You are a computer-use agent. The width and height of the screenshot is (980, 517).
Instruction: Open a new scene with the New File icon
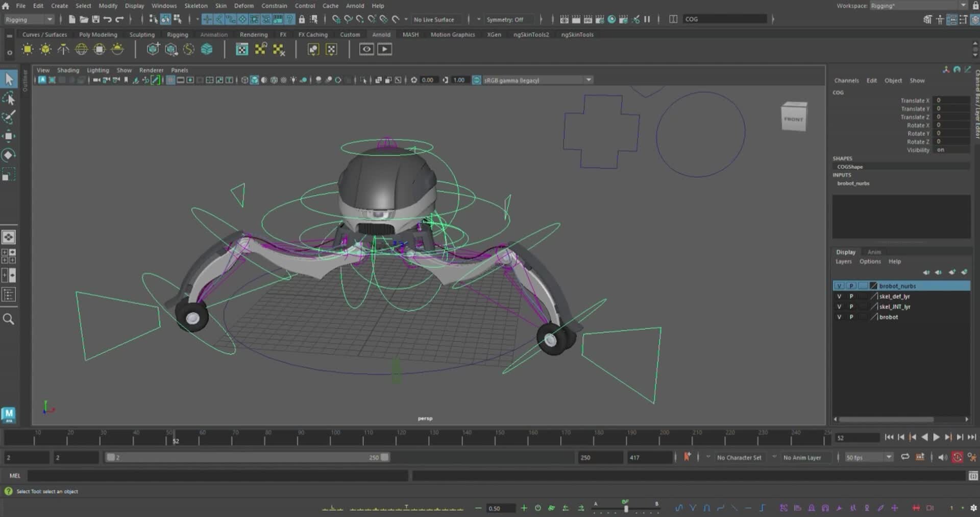[x=72, y=19]
